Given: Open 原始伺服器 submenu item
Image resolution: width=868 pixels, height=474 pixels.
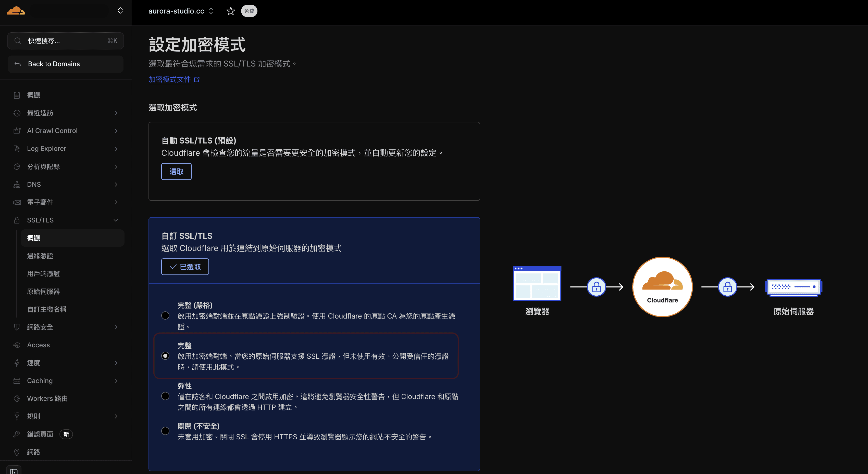Looking at the screenshot, I should pos(43,292).
